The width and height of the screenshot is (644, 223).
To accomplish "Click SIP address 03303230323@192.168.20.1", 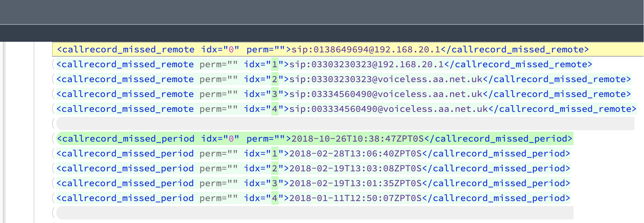I will point(367,64).
